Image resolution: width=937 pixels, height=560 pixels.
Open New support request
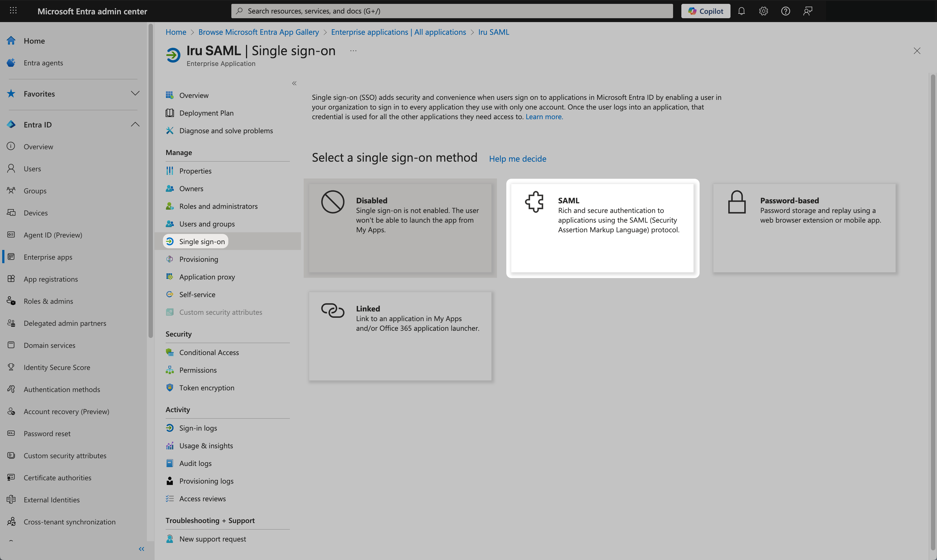(213, 539)
